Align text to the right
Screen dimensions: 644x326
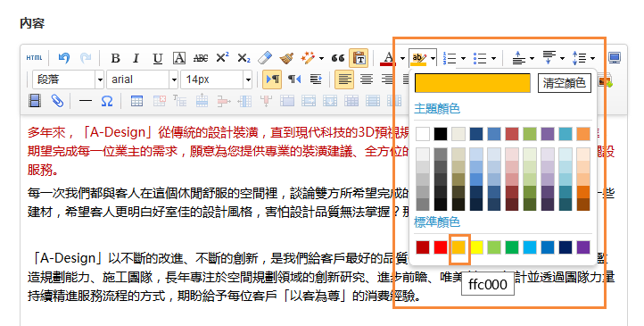387,79
